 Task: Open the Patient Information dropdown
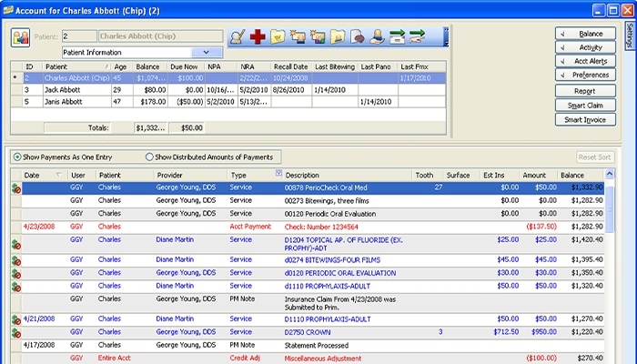(207, 53)
